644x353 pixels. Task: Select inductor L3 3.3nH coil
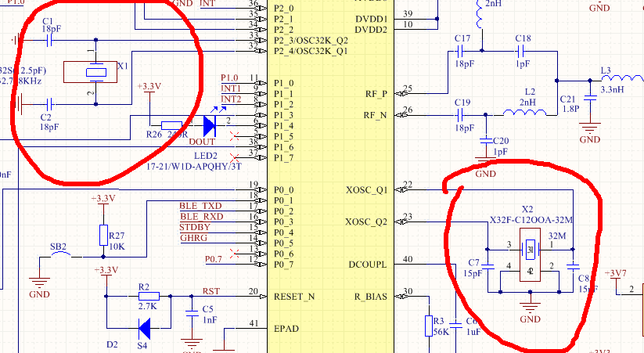[622, 78]
